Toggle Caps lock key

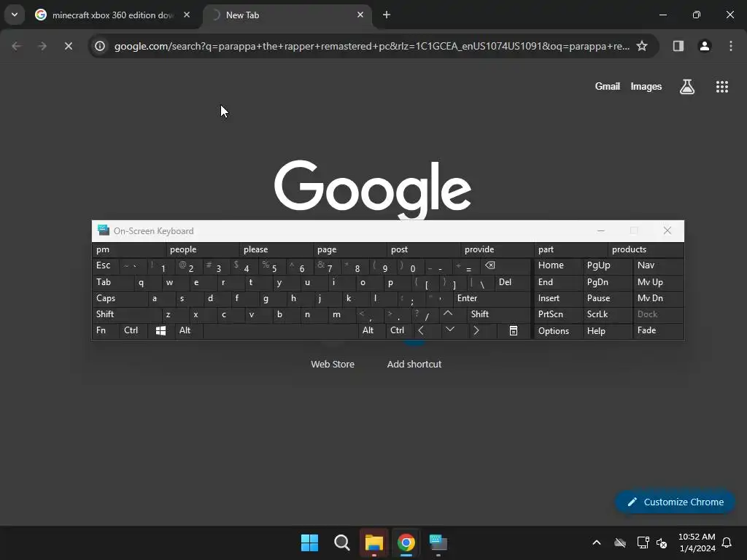coord(119,298)
